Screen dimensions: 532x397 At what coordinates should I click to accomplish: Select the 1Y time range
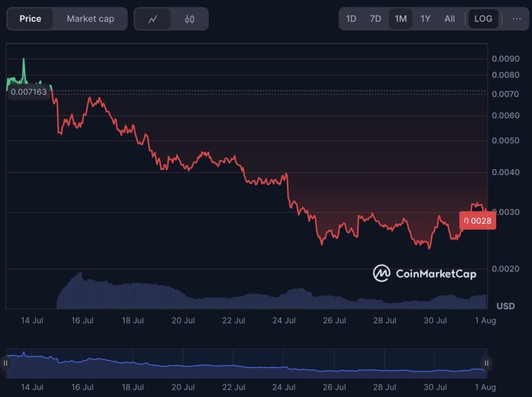(x=425, y=19)
